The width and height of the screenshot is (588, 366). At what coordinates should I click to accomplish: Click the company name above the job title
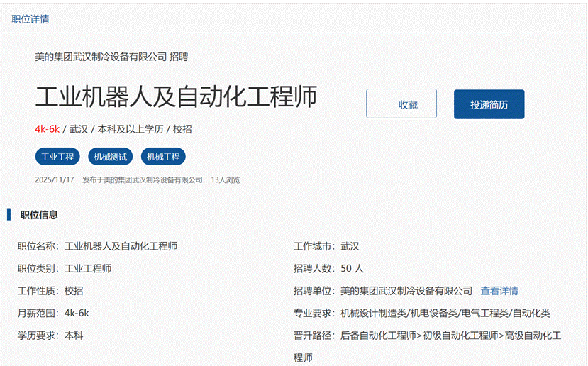tap(101, 57)
